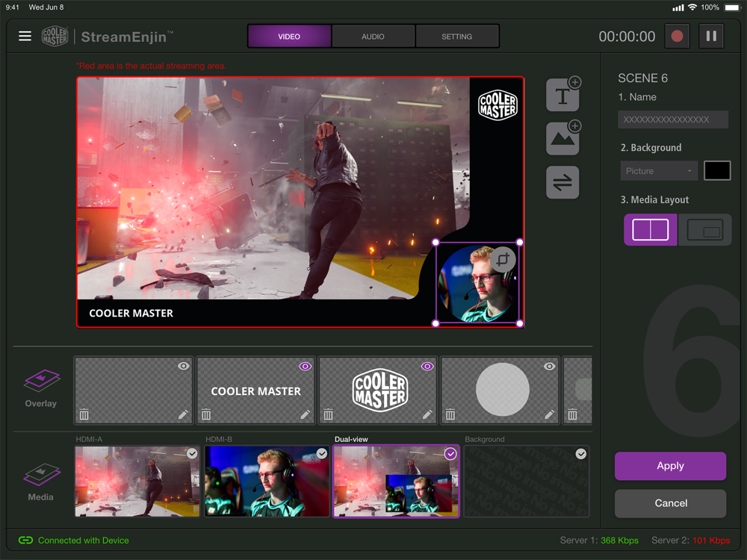Select the Dual-view media thumbnail
This screenshot has width=747, height=560.
396,482
